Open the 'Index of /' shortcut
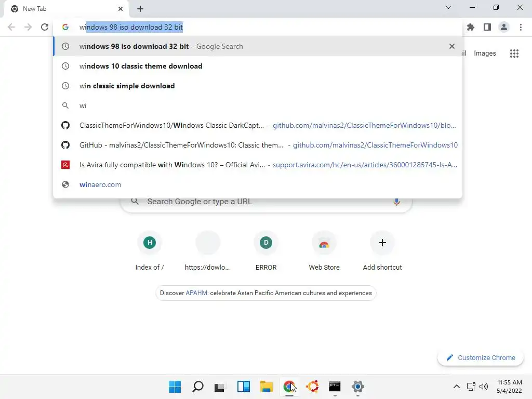 click(x=150, y=251)
